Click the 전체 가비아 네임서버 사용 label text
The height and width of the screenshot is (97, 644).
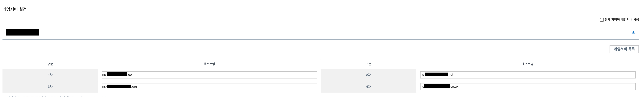point(621,20)
